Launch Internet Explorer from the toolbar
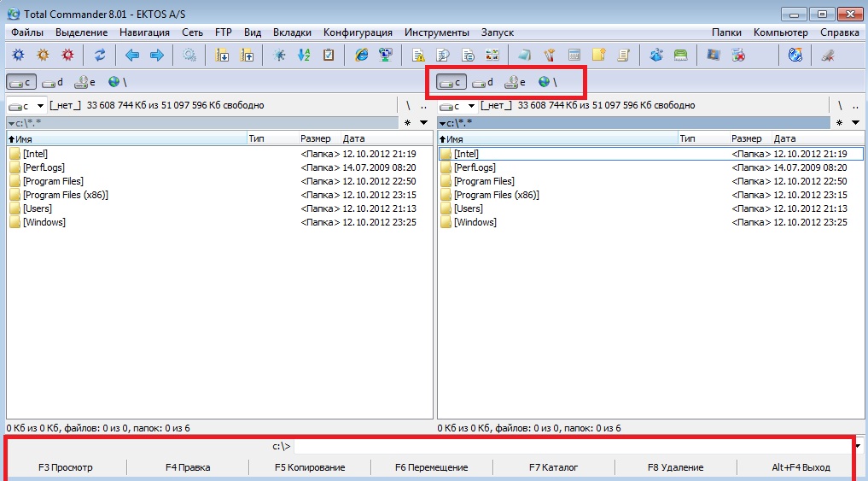 tap(362, 55)
